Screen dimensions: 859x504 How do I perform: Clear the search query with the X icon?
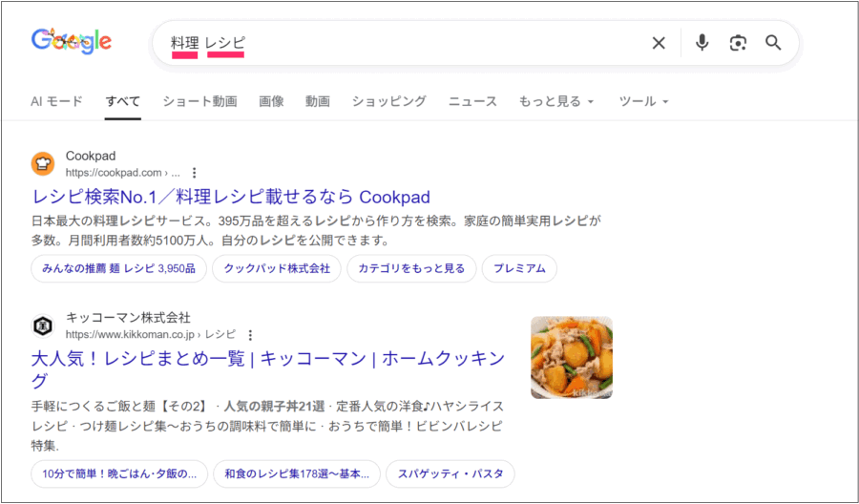coord(659,43)
